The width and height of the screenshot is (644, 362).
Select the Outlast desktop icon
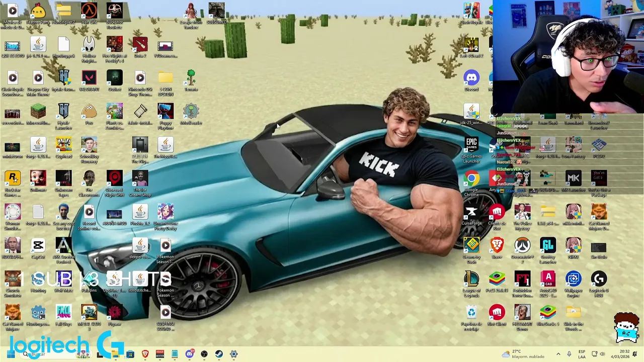click(x=114, y=80)
